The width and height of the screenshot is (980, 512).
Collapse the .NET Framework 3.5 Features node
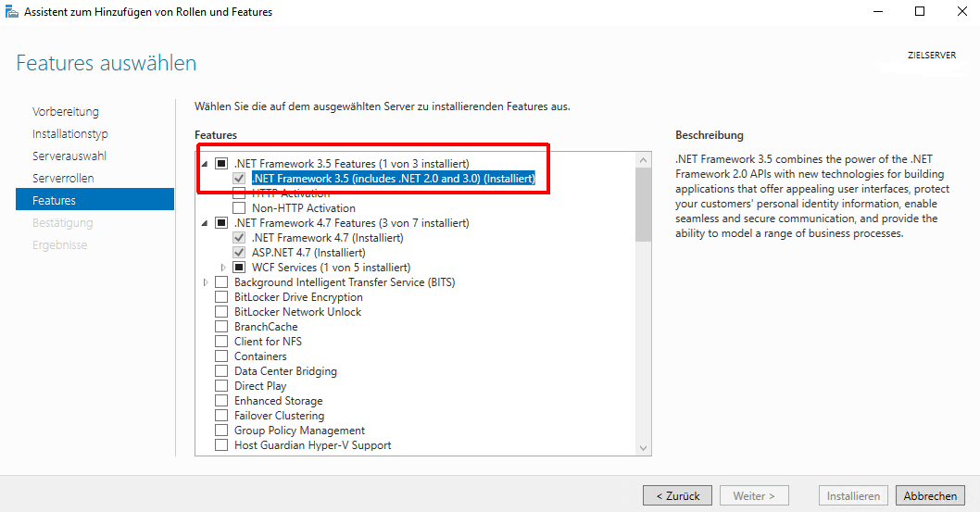coord(205,164)
